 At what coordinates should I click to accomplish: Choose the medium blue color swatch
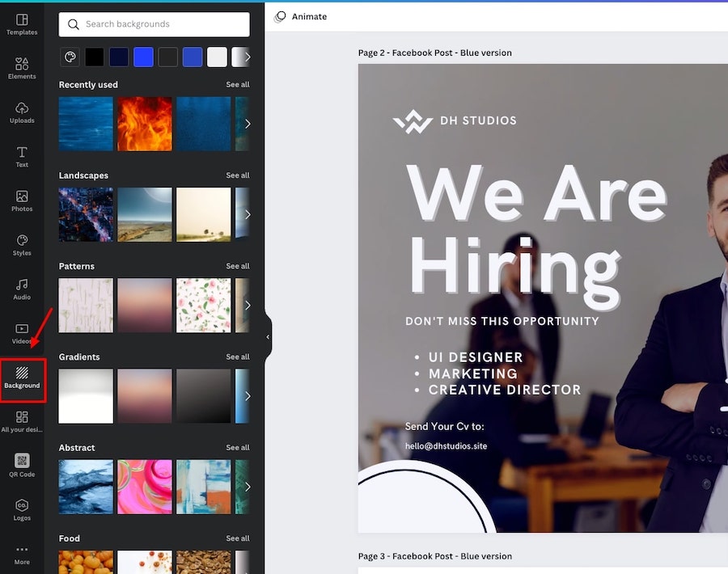pyautogui.click(x=193, y=57)
